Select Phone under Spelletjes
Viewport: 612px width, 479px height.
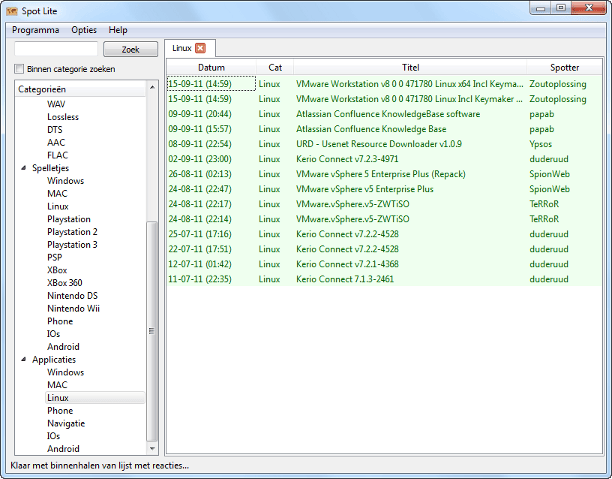tap(60, 321)
